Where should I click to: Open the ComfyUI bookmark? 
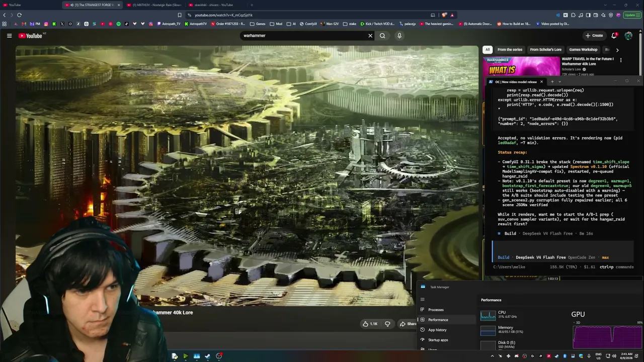308,24
